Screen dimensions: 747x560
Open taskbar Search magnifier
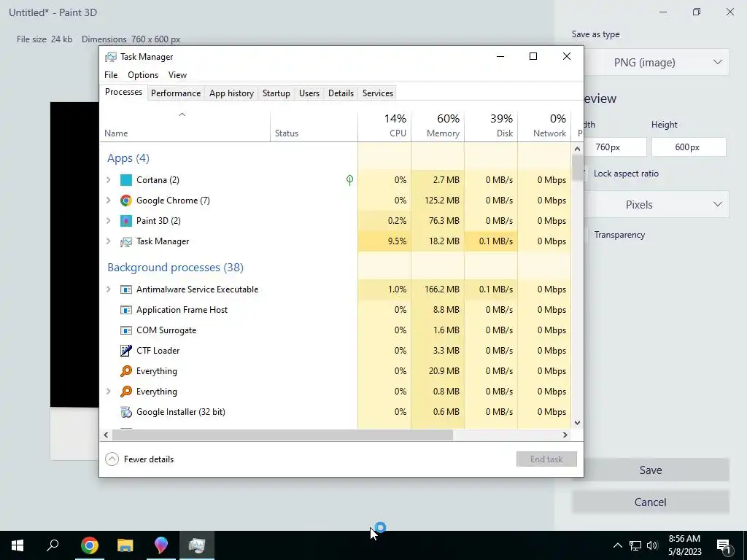coord(53,545)
